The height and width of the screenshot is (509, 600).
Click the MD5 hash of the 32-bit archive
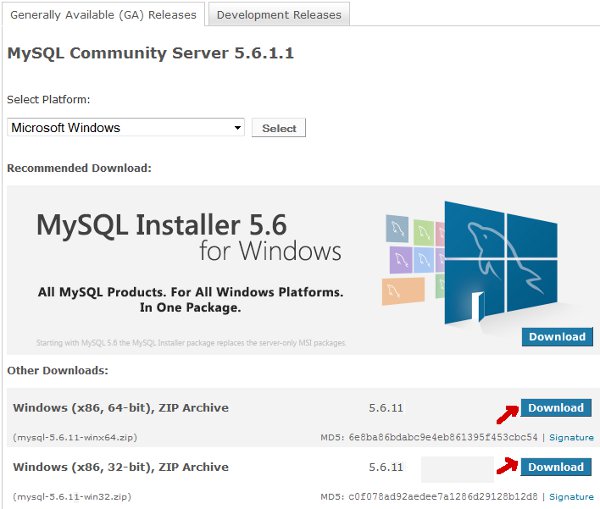pyautogui.click(x=445, y=497)
